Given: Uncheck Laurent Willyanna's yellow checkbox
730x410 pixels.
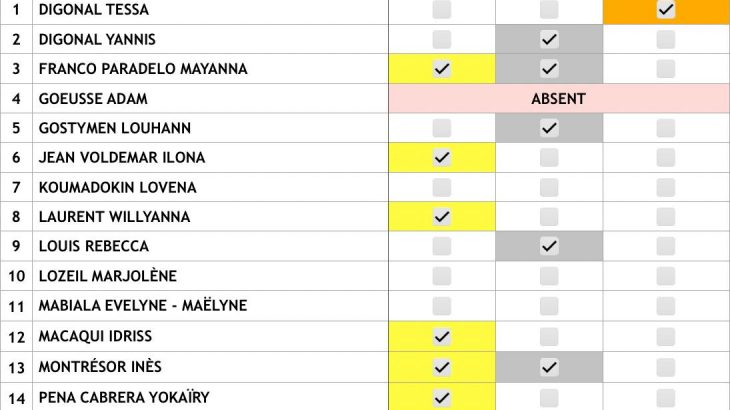Looking at the screenshot, I should click(442, 217).
